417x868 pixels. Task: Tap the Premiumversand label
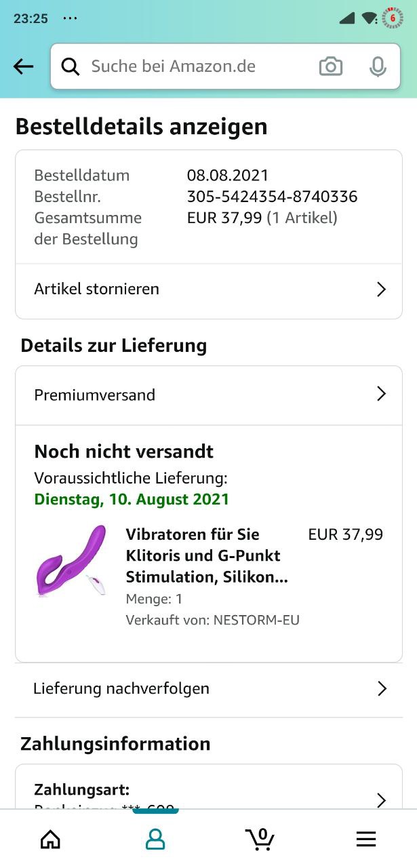click(95, 395)
